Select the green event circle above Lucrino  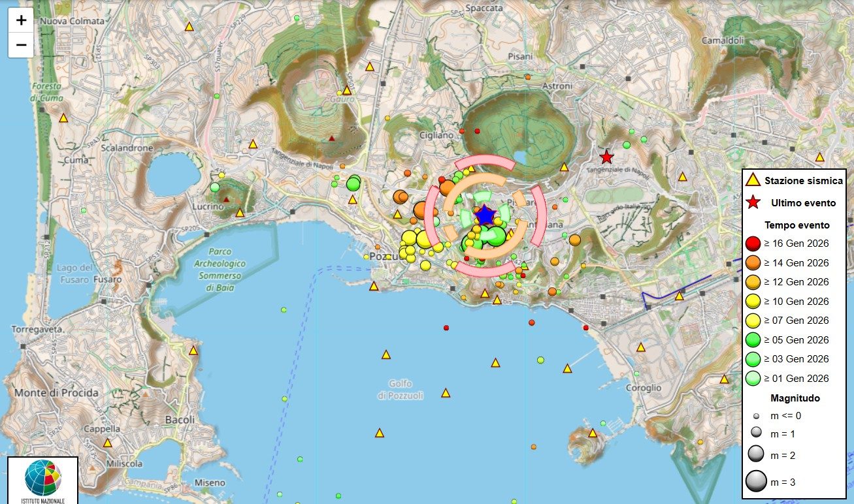coord(214,187)
